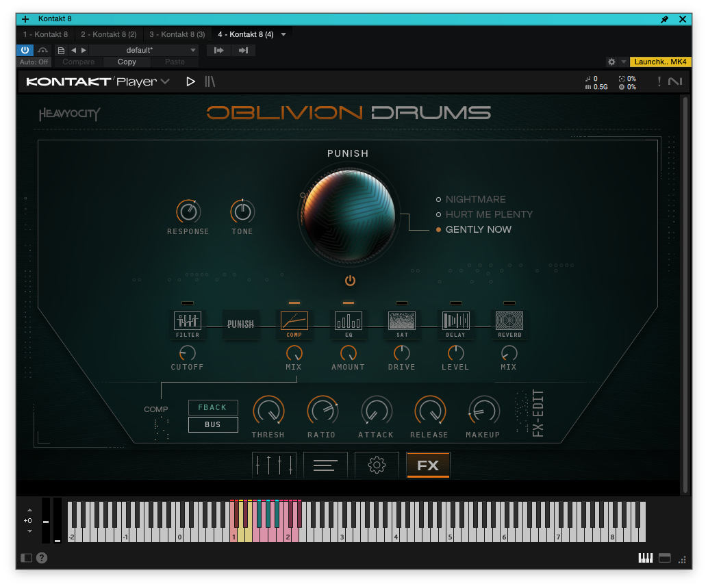Open the EQ effect module icon

point(348,321)
